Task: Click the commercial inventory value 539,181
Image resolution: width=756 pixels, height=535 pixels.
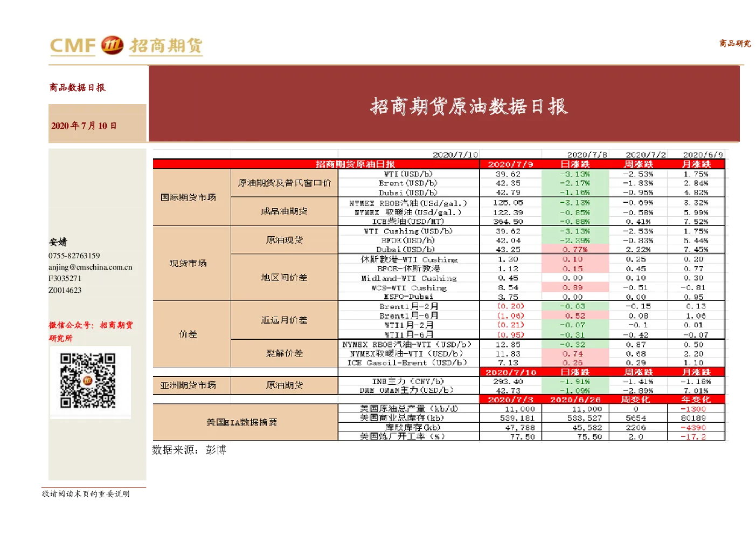Action: [x=517, y=418]
